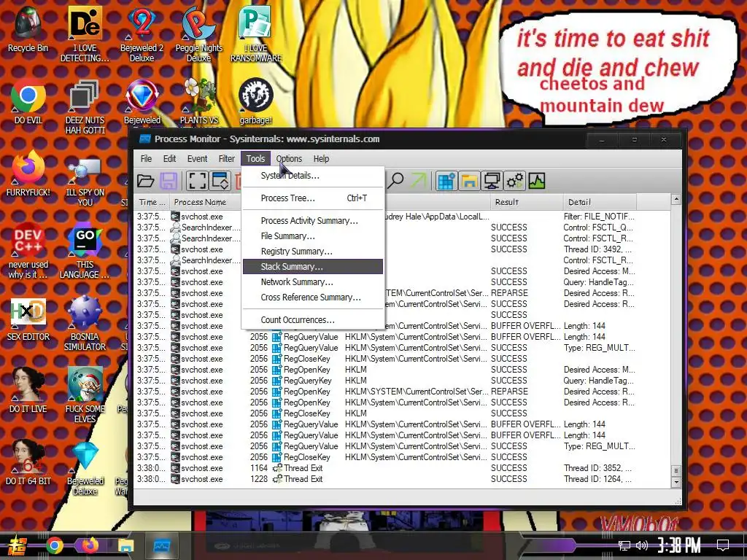Open Network Summary from Tools menu
The image size is (747, 560).
(312, 281)
